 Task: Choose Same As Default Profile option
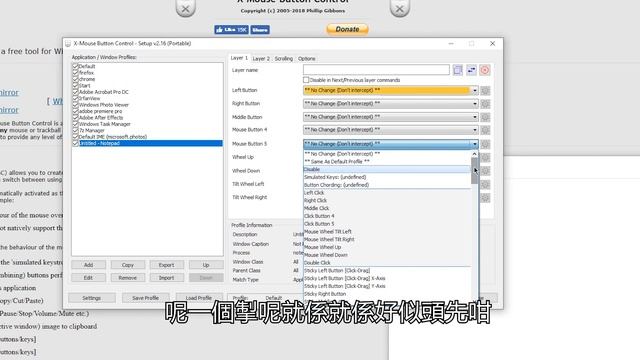pyautogui.click(x=387, y=162)
